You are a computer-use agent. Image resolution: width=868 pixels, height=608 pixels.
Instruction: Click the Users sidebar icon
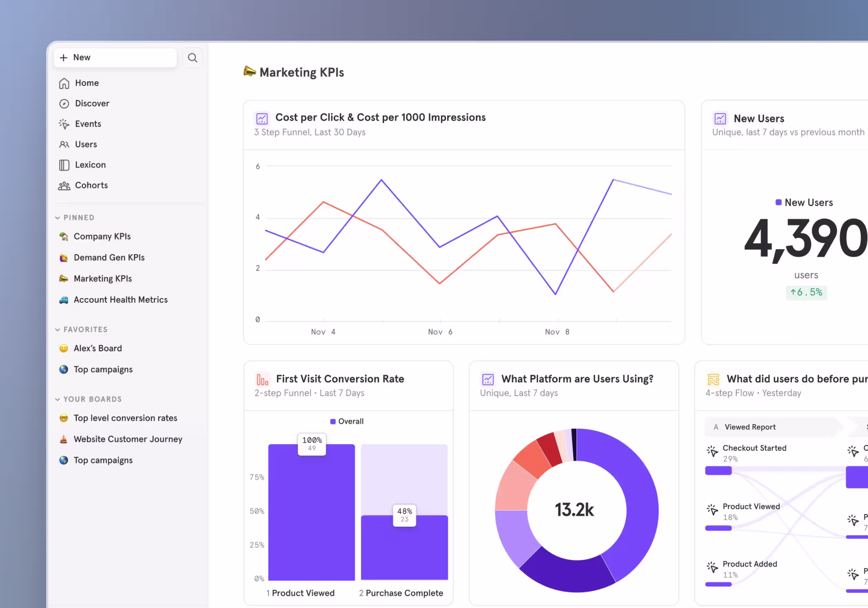[x=64, y=144]
